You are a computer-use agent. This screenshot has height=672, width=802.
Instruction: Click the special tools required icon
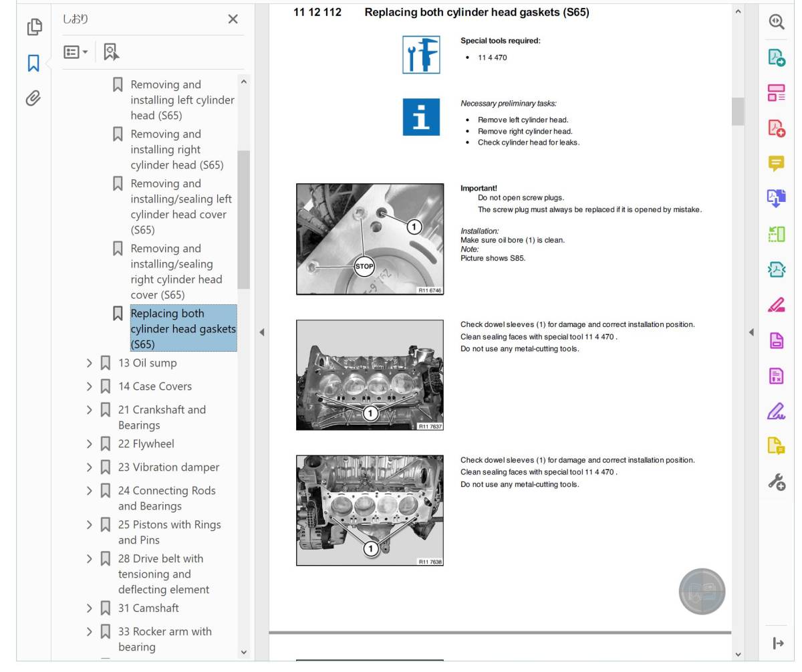421,55
